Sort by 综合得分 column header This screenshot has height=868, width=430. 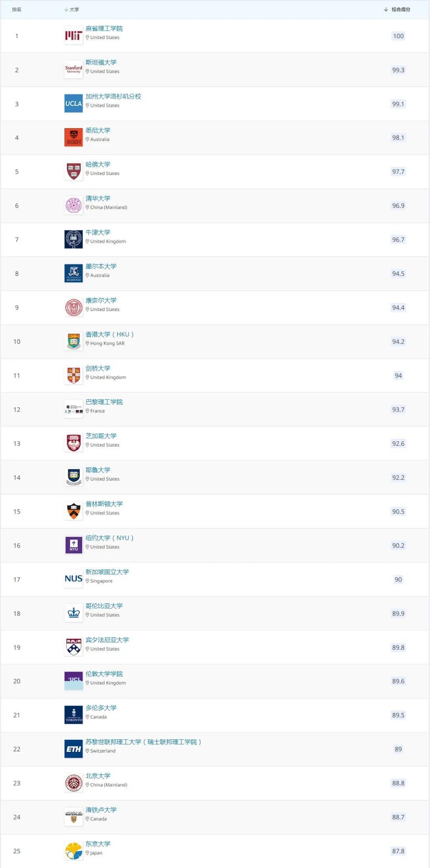(400, 10)
